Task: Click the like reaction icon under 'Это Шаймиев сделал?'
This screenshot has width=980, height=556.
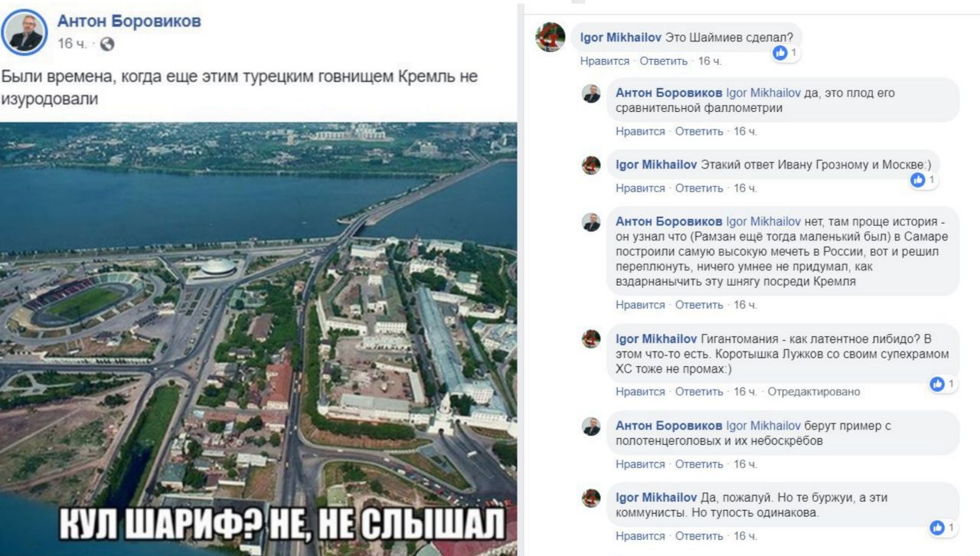Action: (x=780, y=53)
